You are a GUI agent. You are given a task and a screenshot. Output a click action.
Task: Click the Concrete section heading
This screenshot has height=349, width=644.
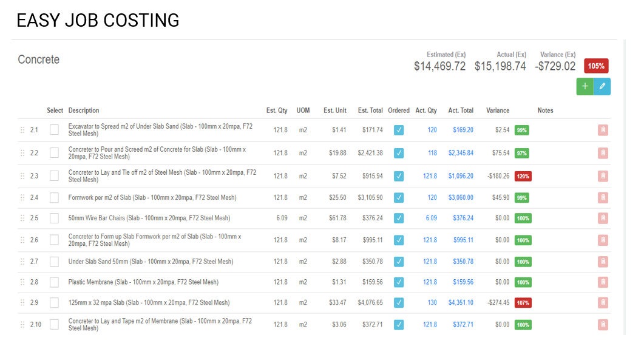(39, 59)
